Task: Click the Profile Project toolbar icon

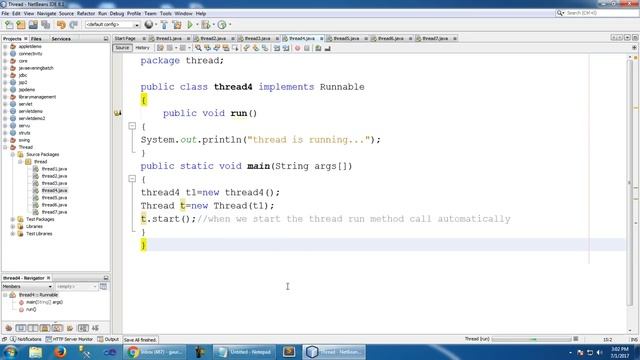Action: point(222,25)
